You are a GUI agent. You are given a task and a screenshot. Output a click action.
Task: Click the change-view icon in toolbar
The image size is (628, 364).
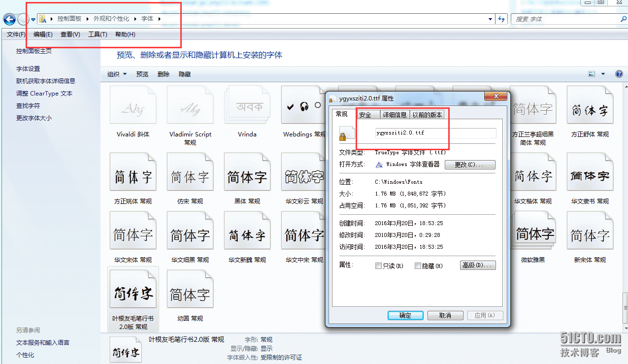[592, 74]
